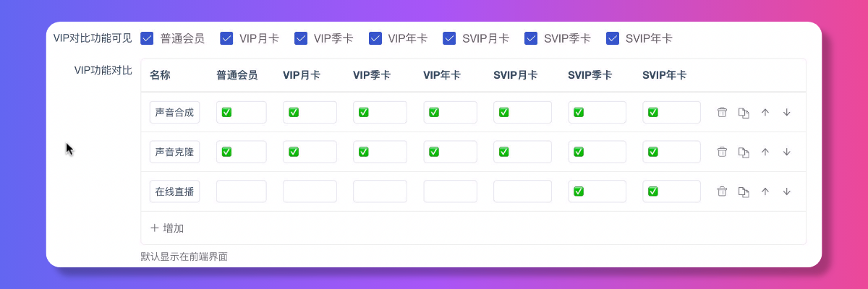Image resolution: width=868 pixels, height=289 pixels.
Task: Copy the 声音合成 row
Action: (743, 112)
